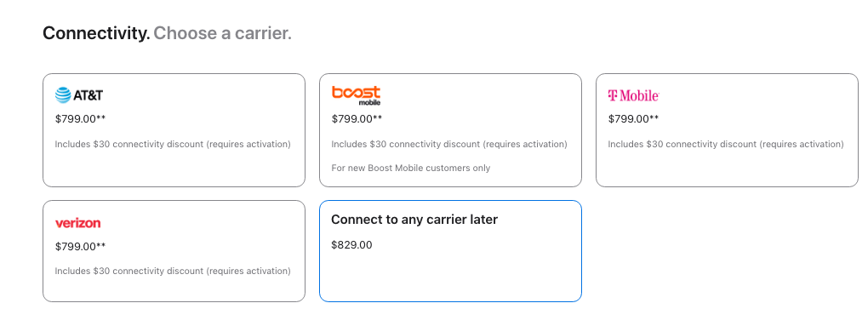Click AT&T's connectivity discount note
Viewport: 868px width, 326px height.
(x=173, y=145)
